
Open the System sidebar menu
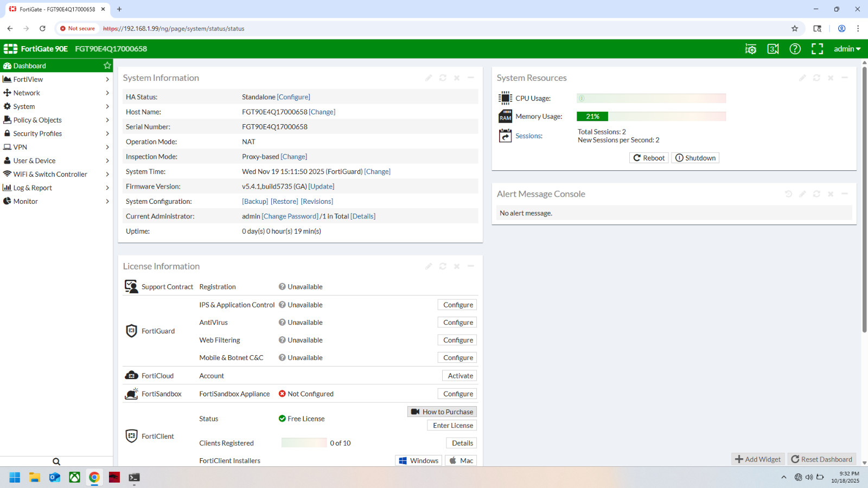click(56, 106)
